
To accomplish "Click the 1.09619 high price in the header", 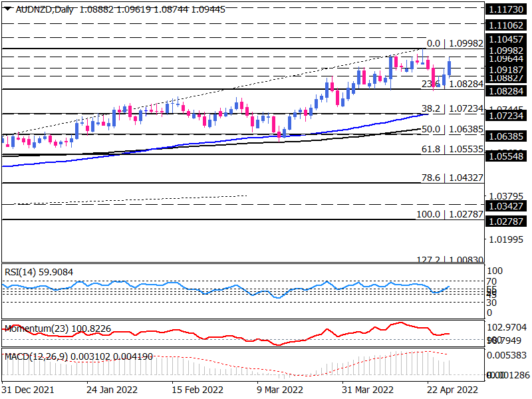I will [x=134, y=9].
